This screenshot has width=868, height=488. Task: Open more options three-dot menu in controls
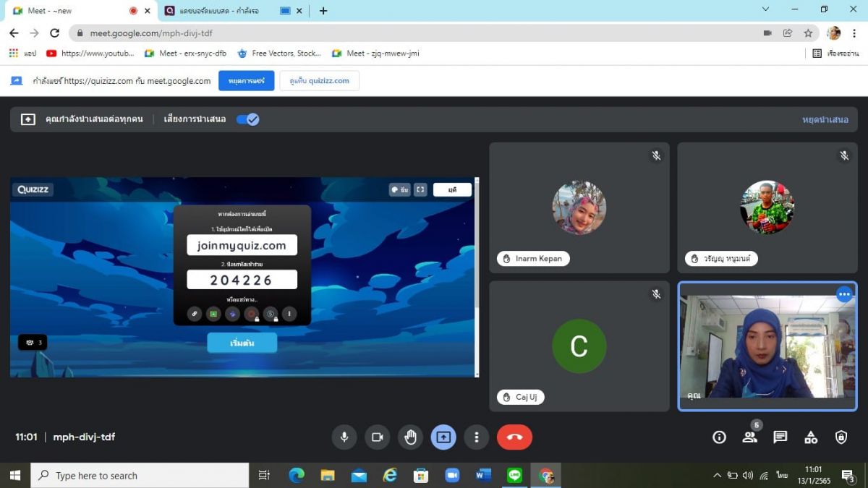click(476, 437)
